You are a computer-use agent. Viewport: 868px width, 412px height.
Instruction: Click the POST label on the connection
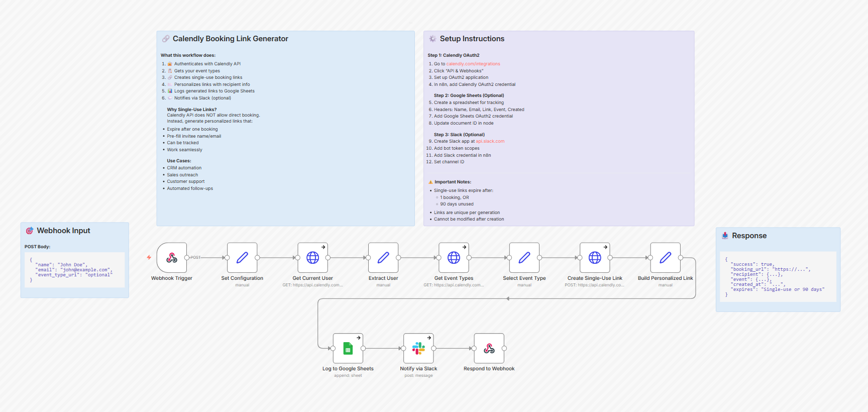[x=195, y=258]
